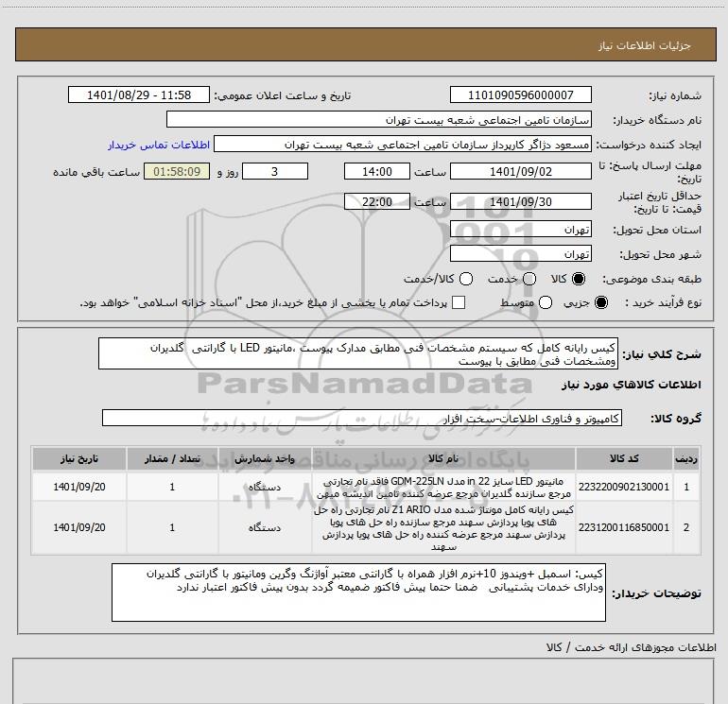The image size is (728, 704).
Task: Click the unit دستگاه in row 1
Action: coord(265,487)
